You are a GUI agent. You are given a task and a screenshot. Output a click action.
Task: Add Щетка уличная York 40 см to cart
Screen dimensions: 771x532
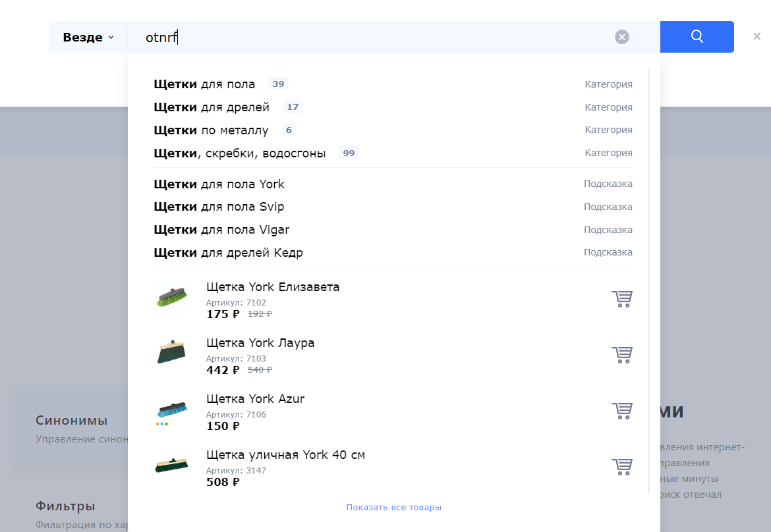(x=621, y=467)
